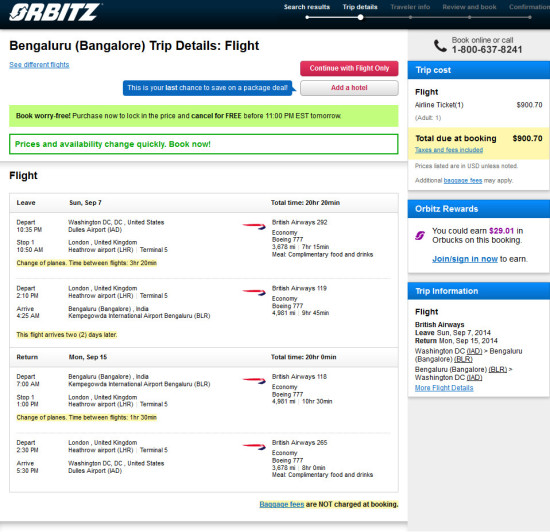550x532 pixels.
Task: Click British Airways 119 flight text
Action: tap(299, 288)
